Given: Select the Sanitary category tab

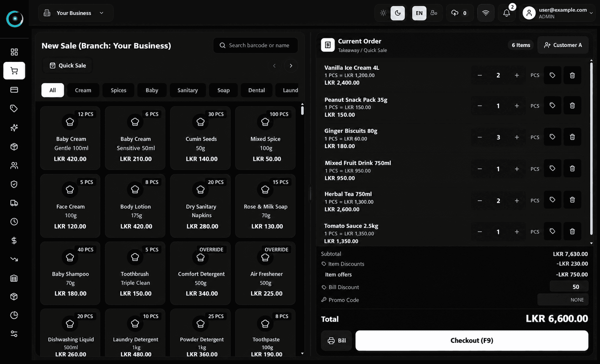Looking at the screenshot, I should tap(187, 90).
